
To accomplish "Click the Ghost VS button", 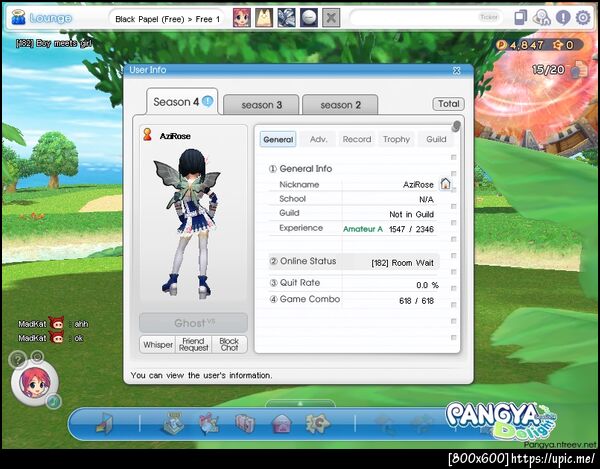I will click(x=194, y=323).
